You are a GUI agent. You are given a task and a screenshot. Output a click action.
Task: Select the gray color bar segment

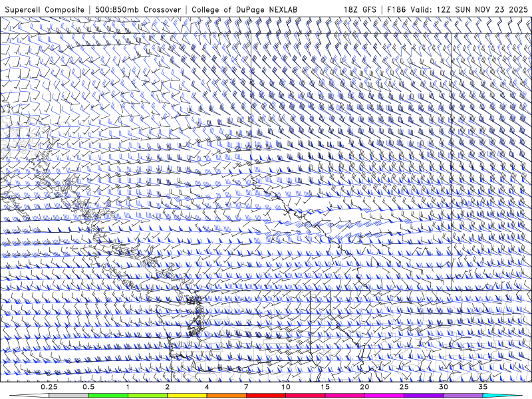[x=68, y=396]
